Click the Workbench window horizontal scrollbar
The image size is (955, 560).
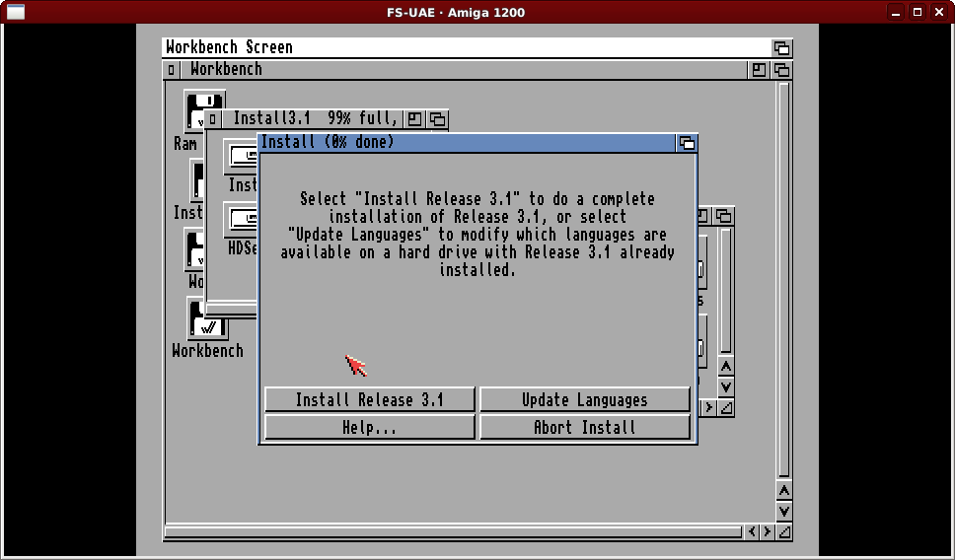pos(453,532)
